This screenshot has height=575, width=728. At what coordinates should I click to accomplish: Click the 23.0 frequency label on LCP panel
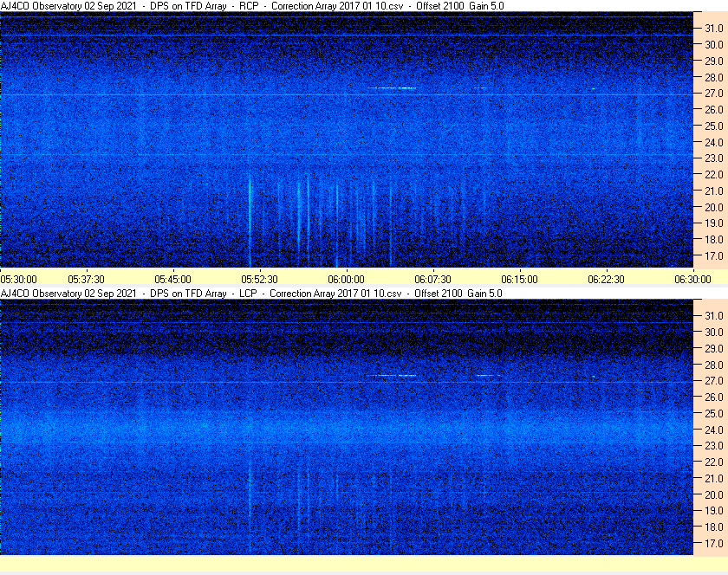coord(714,445)
